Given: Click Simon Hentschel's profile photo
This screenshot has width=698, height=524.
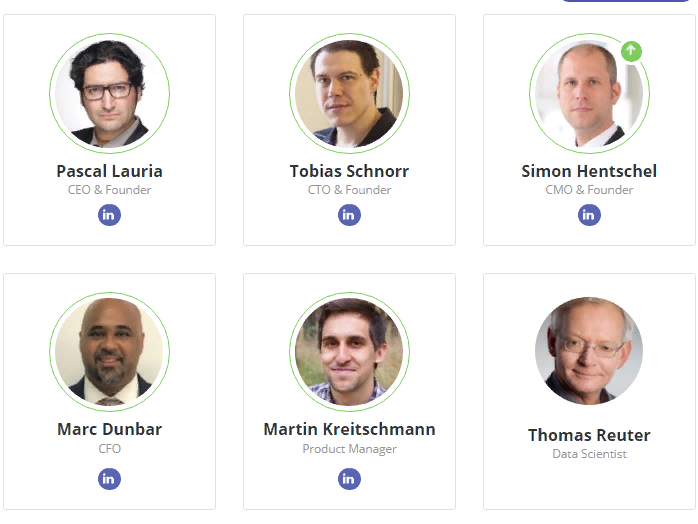Looking at the screenshot, I should coord(589,93).
